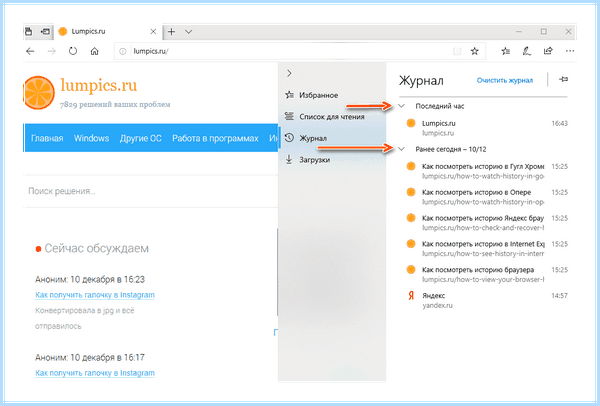Viewport: 600px width, 406px height.
Task: Open Работа в программах navigation item
Action: point(215,138)
